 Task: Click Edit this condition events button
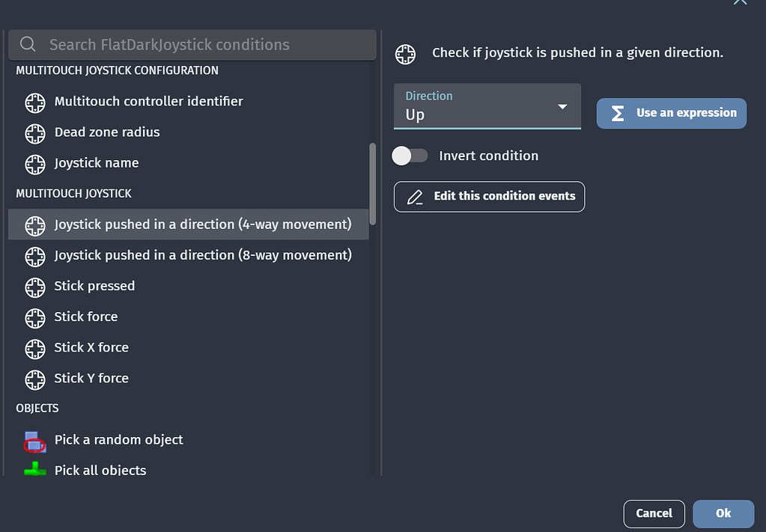click(x=489, y=197)
